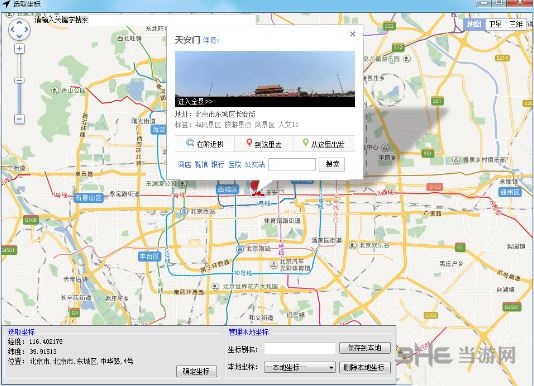This screenshot has height=386, width=534.
Task: Click the vertical zoom level slider track
Action: (x=19, y=84)
